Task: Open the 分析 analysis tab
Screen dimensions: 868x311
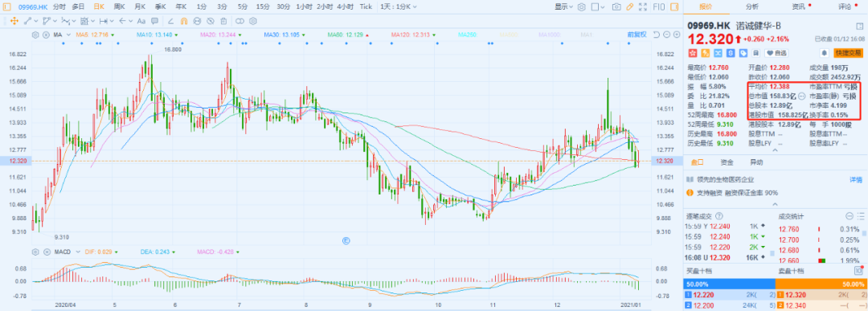Action: point(751,7)
